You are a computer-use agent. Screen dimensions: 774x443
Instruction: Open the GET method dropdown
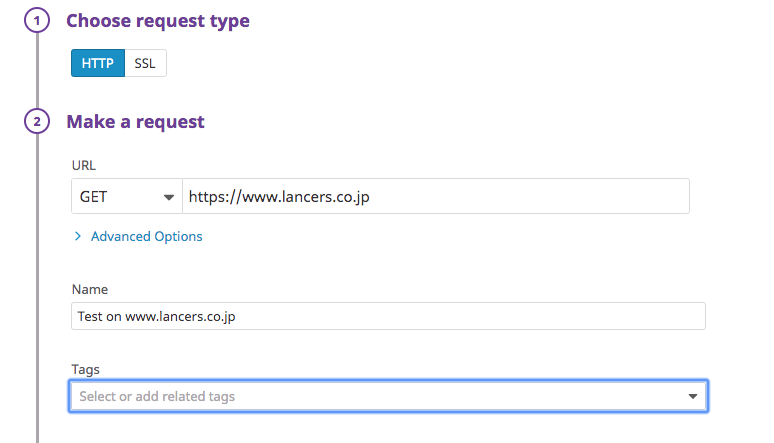point(126,197)
